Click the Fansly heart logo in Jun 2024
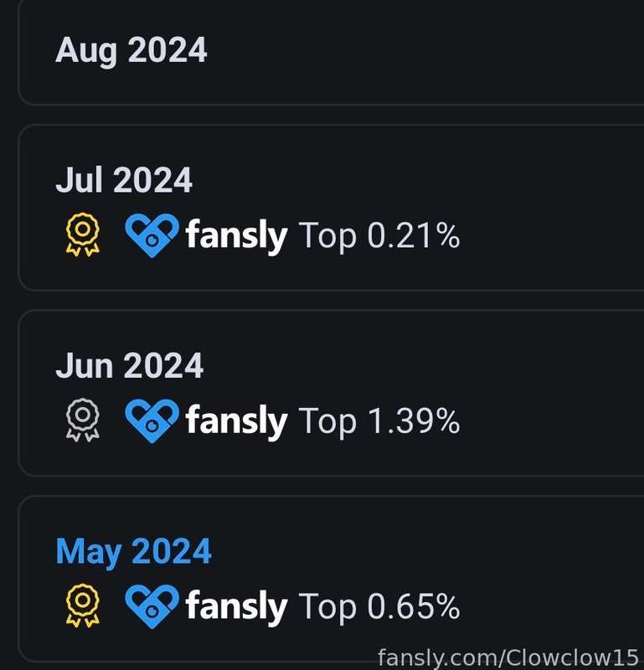Screen dimensions: 644x670 pos(152,421)
